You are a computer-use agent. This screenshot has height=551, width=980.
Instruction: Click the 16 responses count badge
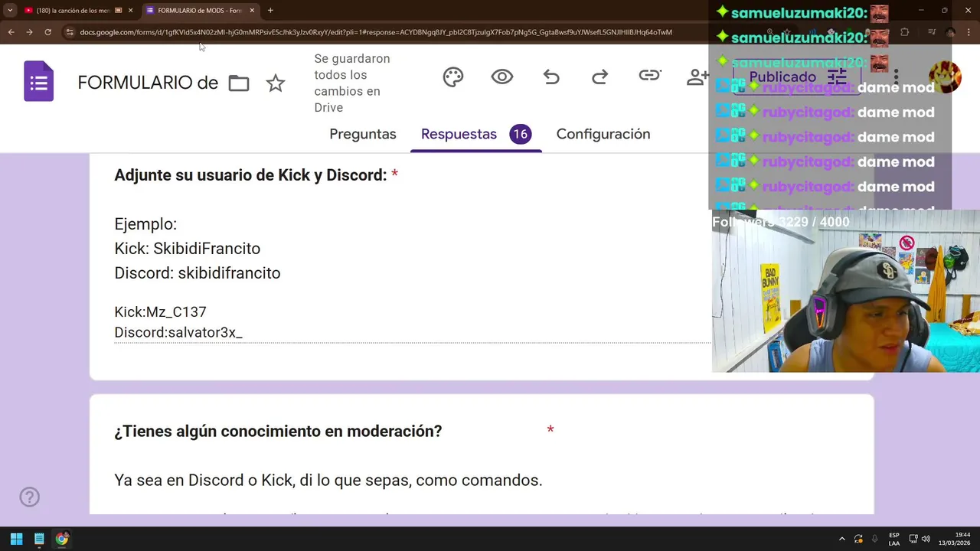click(x=520, y=134)
